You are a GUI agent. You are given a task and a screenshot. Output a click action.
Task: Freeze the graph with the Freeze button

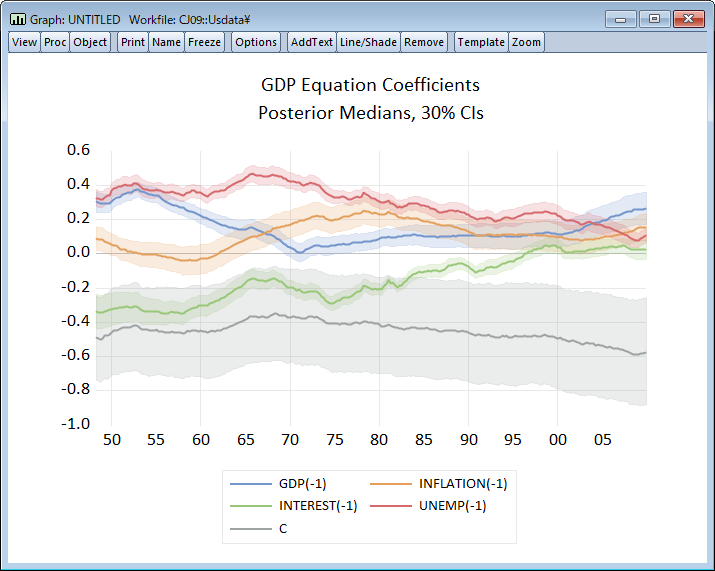[x=205, y=42]
